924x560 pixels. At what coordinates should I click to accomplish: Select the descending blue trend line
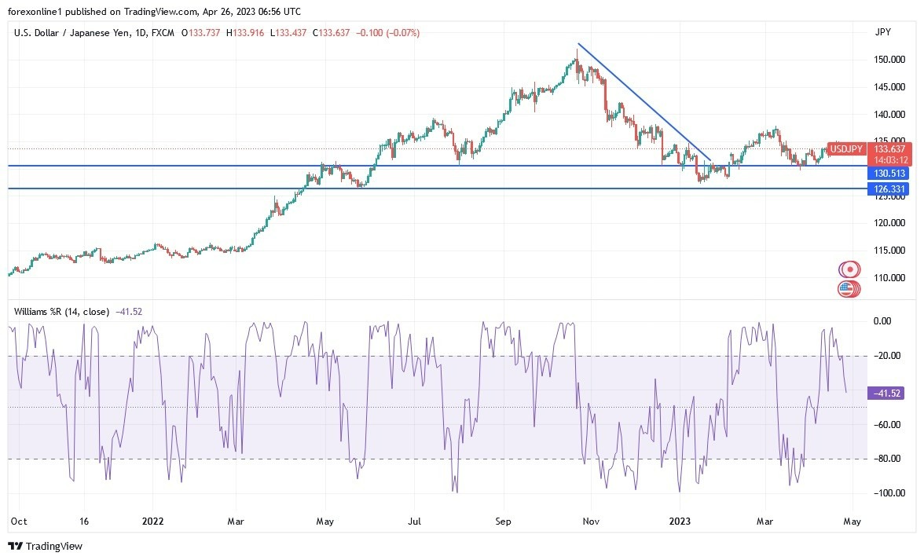tap(644, 101)
